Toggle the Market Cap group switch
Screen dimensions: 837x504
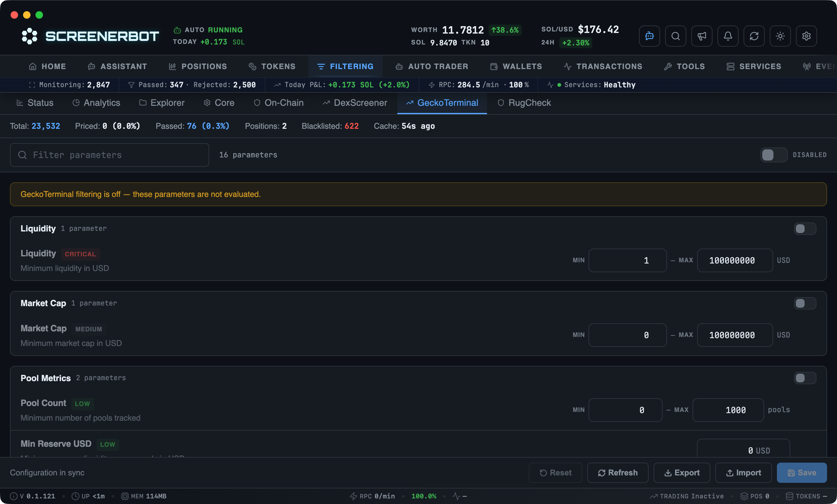pyautogui.click(x=805, y=303)
